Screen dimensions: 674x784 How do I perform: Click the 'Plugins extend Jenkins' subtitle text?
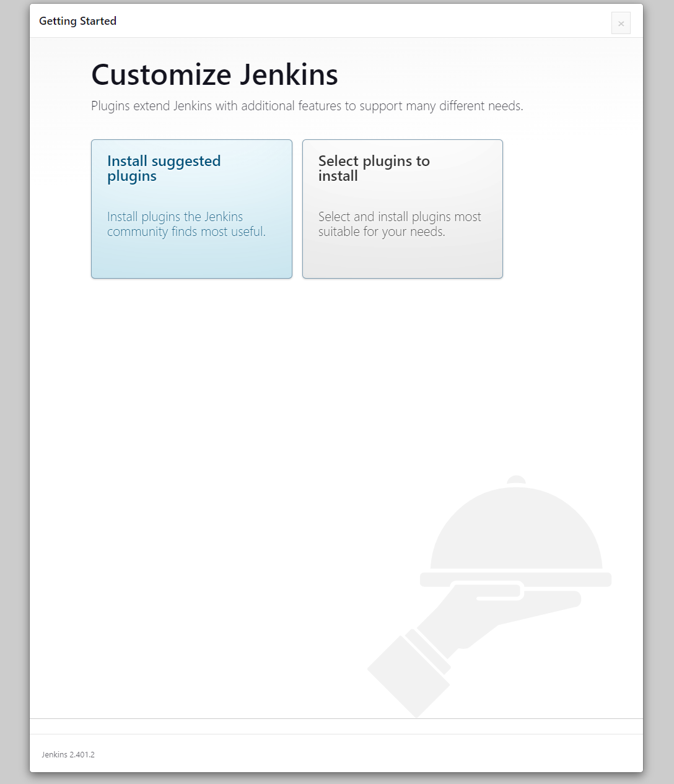click(307, 106)
